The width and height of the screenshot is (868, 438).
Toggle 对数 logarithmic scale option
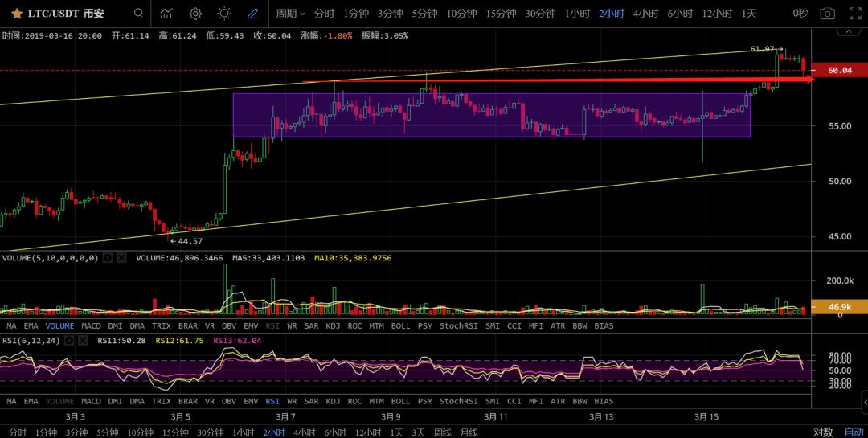point(823,432)
